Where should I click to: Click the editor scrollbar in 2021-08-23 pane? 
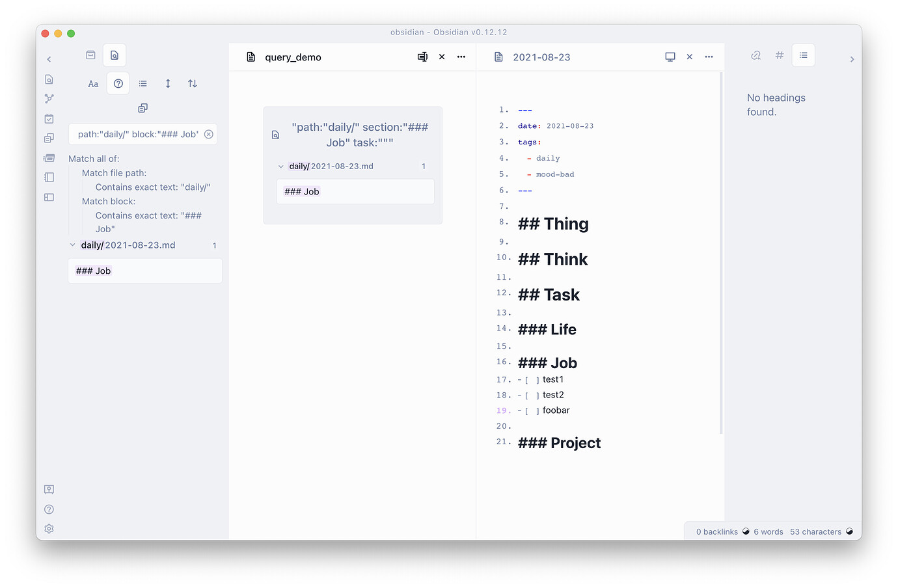point(721,254)
